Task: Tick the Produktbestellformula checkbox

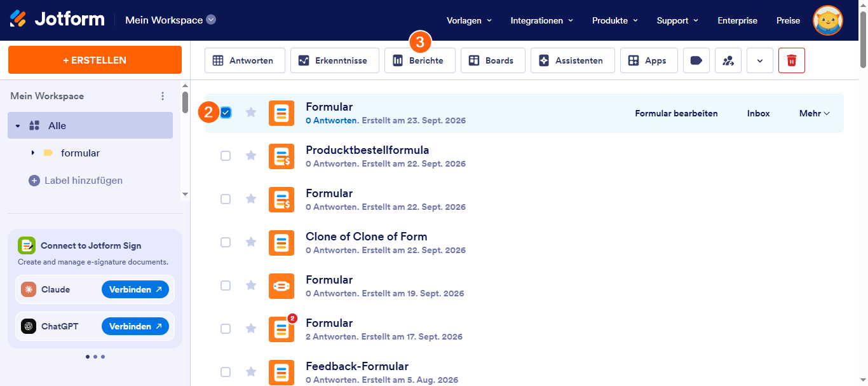Action: click(226, 156)
